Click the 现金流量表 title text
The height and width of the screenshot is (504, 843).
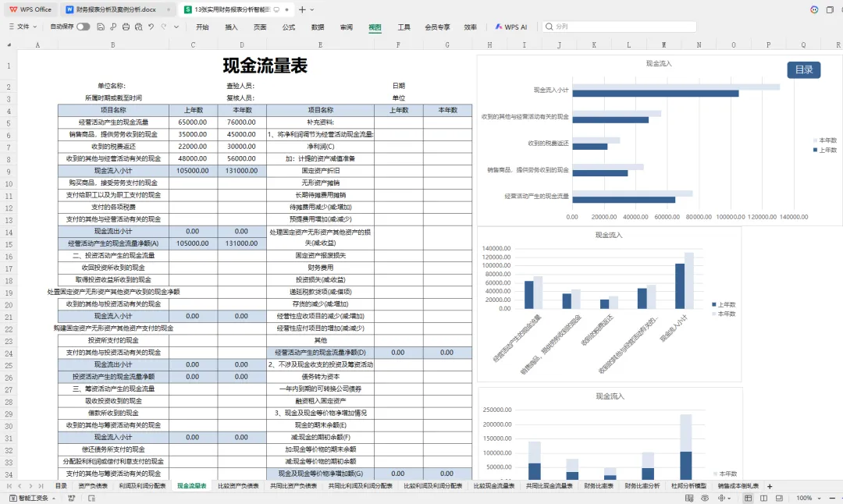(x=265, y=66)
